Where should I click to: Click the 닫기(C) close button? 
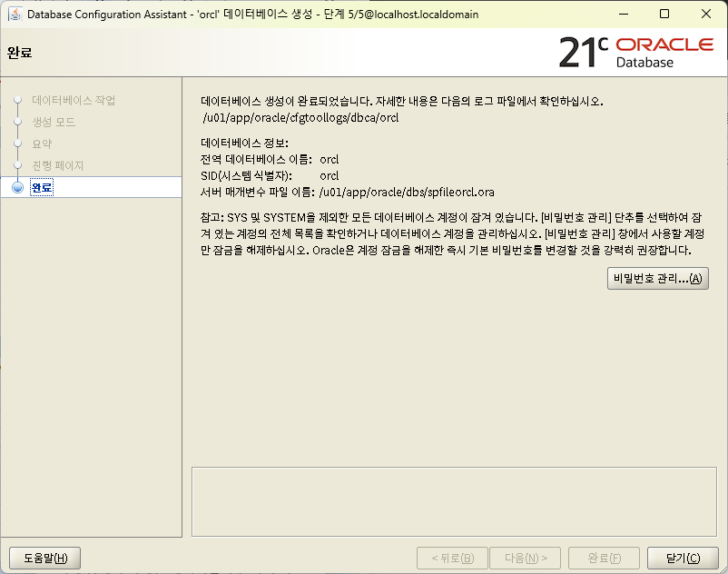(683, 558)
